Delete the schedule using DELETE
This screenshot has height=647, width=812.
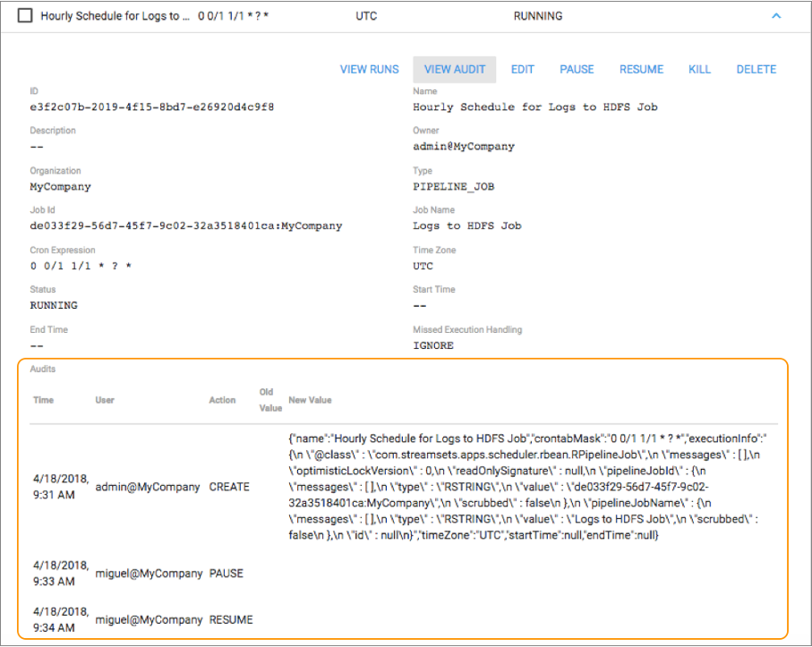756,69
